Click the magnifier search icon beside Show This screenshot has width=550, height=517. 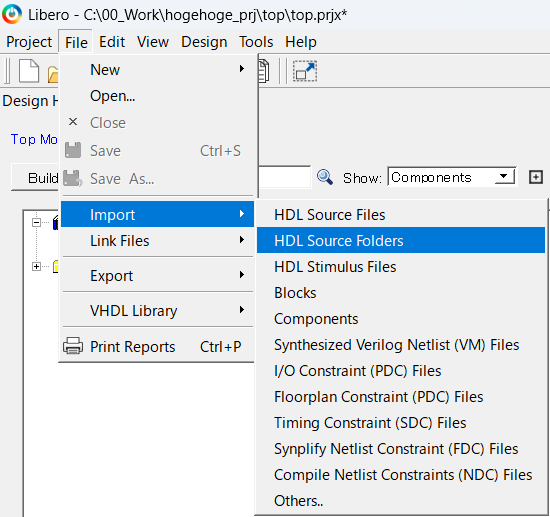point(324,177)
